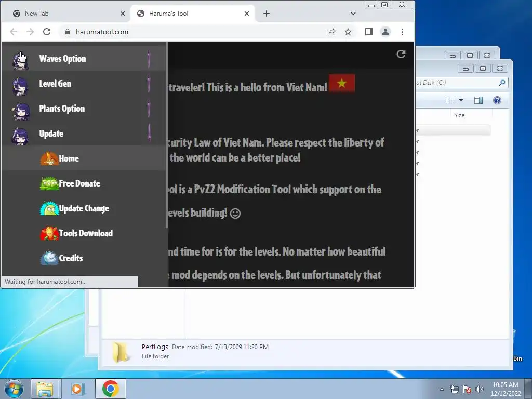Click the Level Gen character avatar icon

point(20,86)
